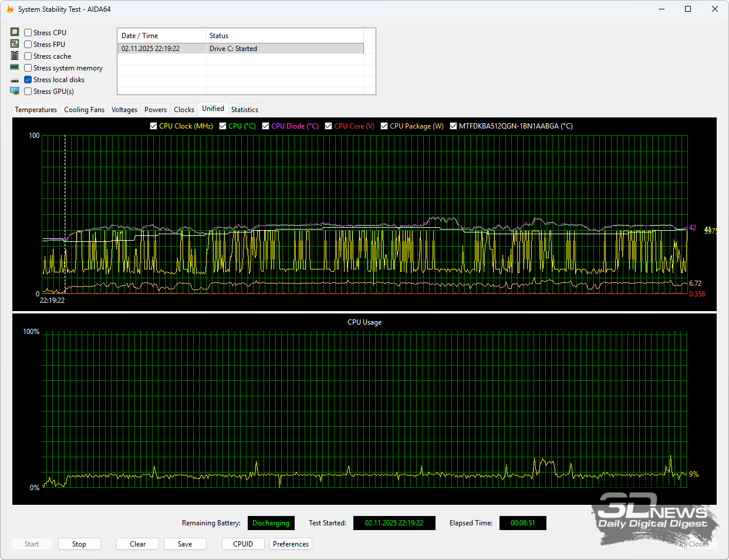729x560 pixels.
Task: Open the Cooling Fans tab
Action: [x=84, y=110]
